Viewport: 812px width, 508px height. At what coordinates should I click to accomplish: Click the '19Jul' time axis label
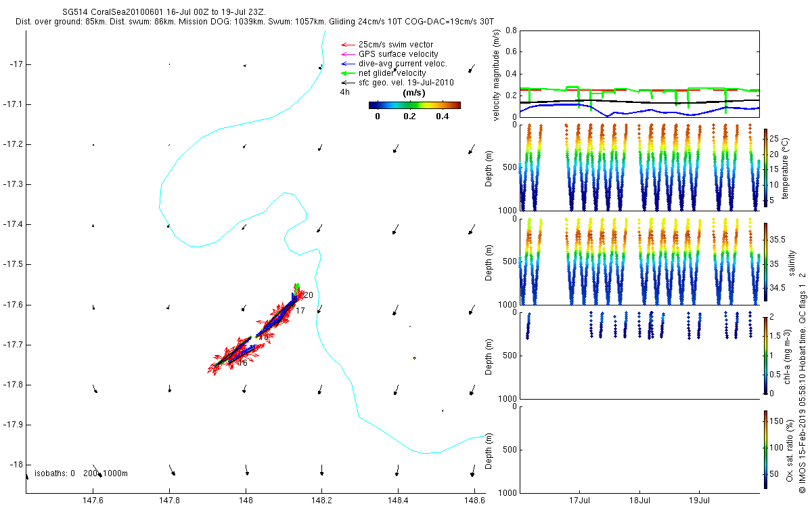click(698, 502)
